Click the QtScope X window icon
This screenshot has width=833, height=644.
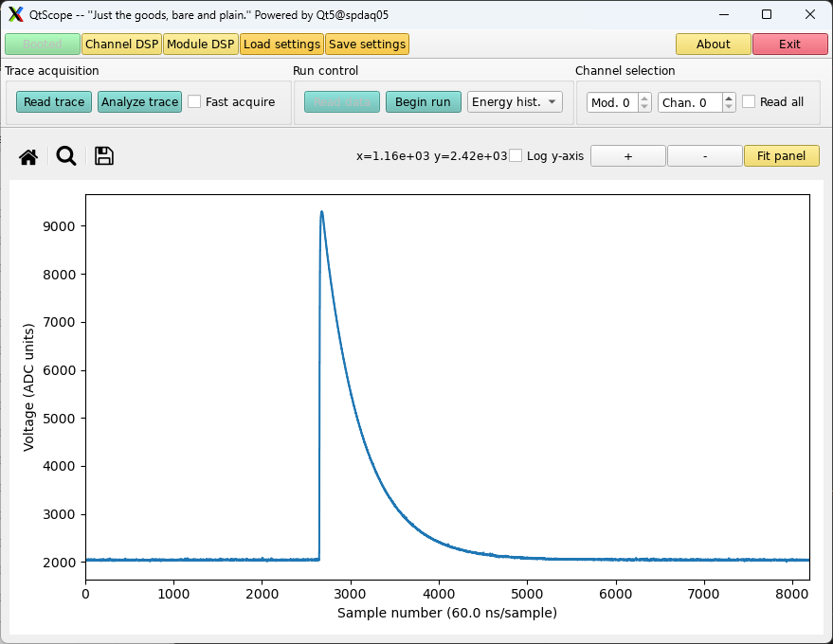tap(16, 14)
